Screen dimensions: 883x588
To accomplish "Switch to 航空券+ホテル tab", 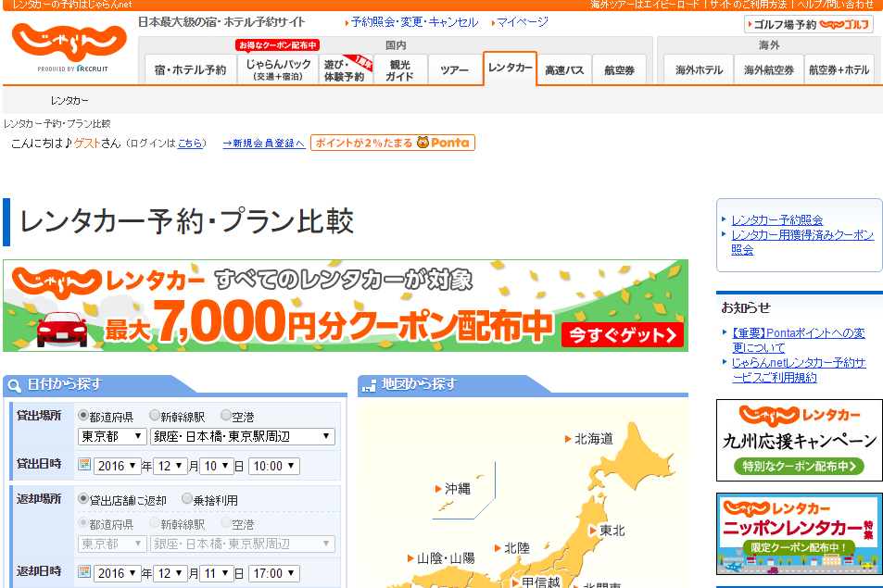I will [839, 69].
